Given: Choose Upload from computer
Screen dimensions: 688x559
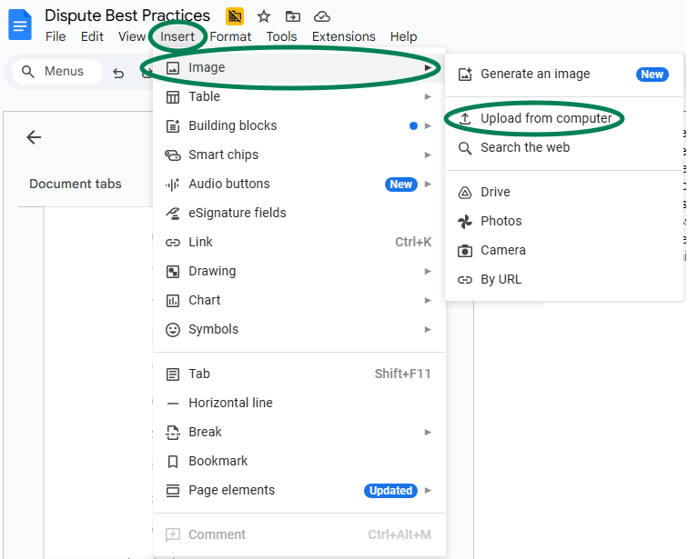Looking at the screenshot, I should tap(545, 118).
